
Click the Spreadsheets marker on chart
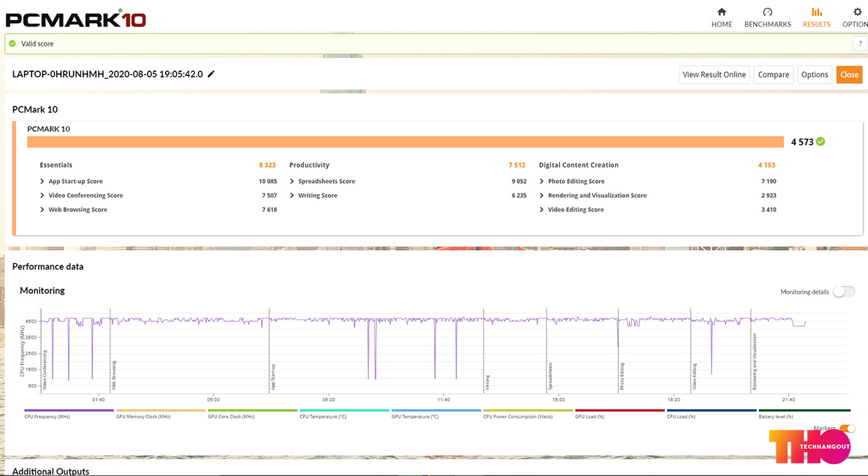(x=550, y=377)
